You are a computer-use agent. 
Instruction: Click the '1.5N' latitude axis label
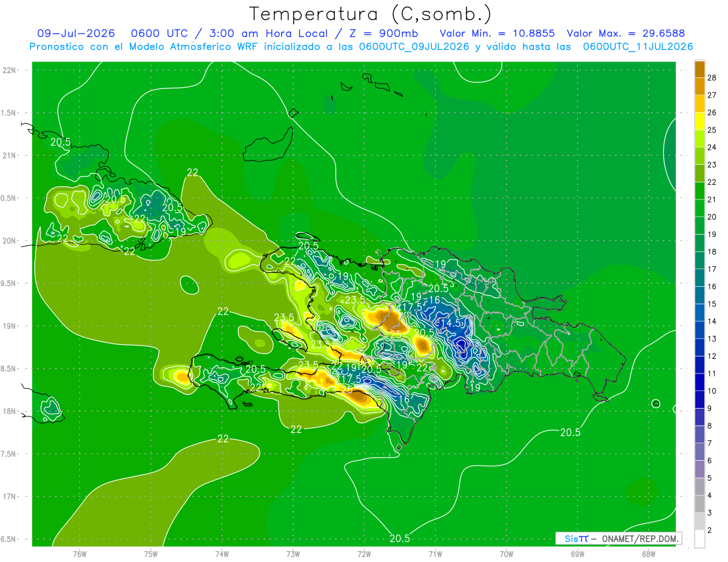pos(8,113)
